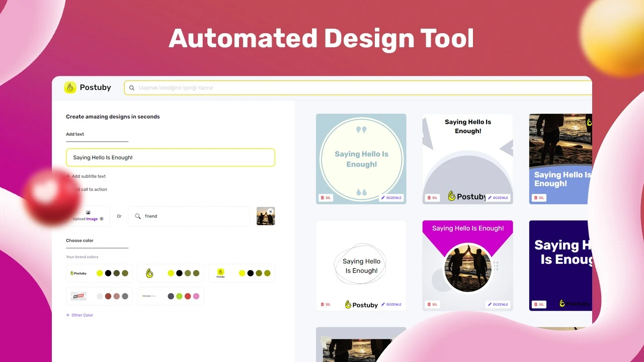
Task: Open the beach photo design with blue banner
Action: coord(560,159)
